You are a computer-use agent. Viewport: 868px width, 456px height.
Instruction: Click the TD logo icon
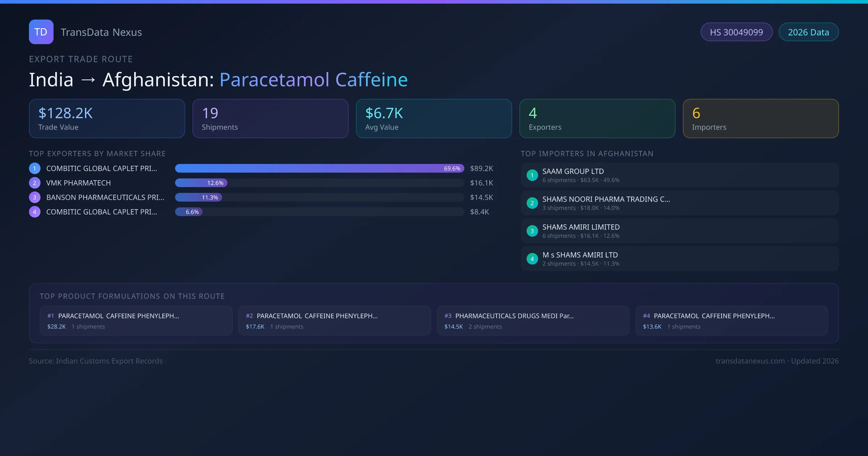(41, 32)
